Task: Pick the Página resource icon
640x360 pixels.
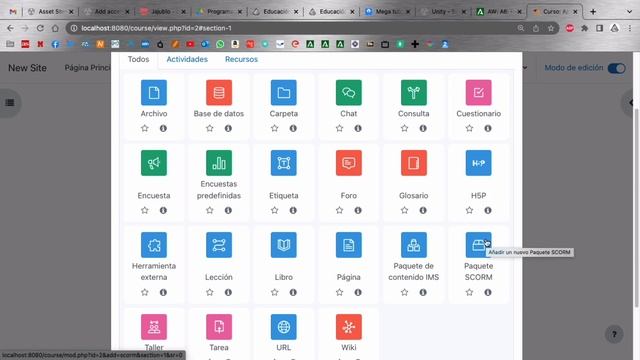Action: coord(349,245)
